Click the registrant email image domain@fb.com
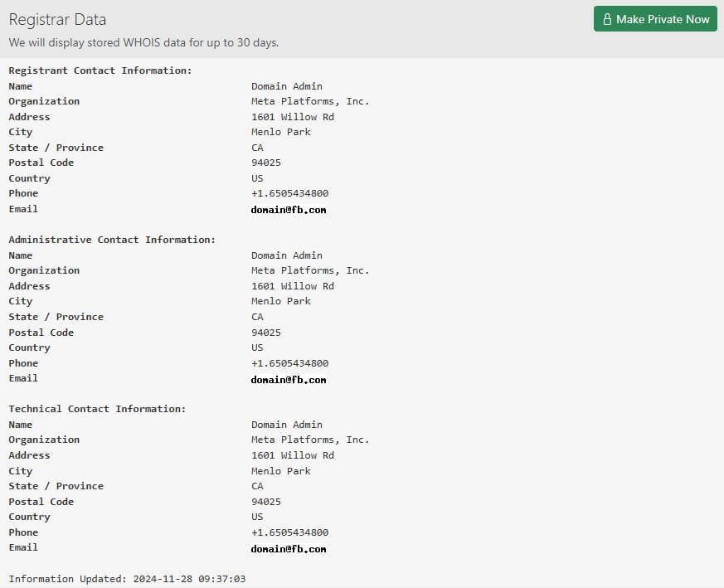 click(288, 210)
